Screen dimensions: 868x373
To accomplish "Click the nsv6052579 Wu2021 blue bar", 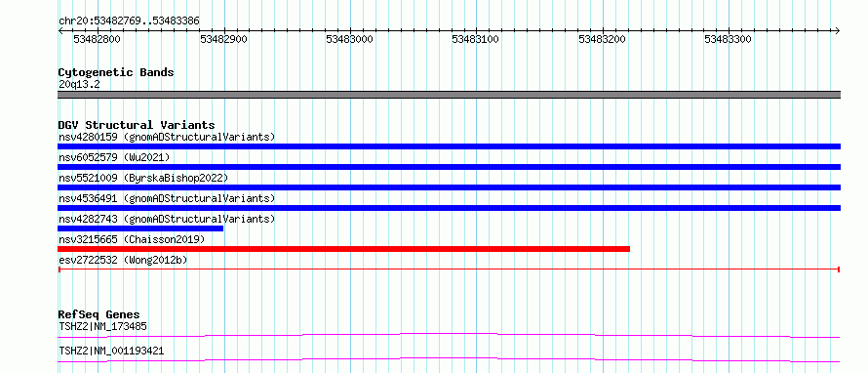I will (x=449, y=167).
